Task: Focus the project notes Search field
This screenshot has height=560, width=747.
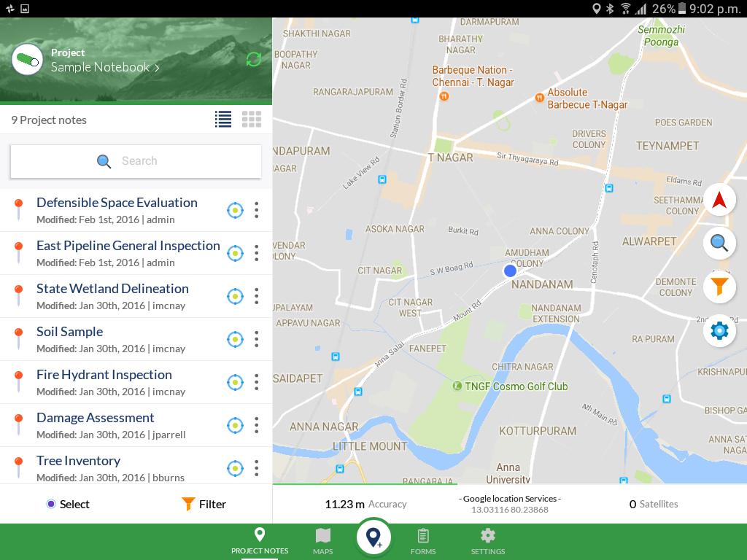Action: coord(136,161)
